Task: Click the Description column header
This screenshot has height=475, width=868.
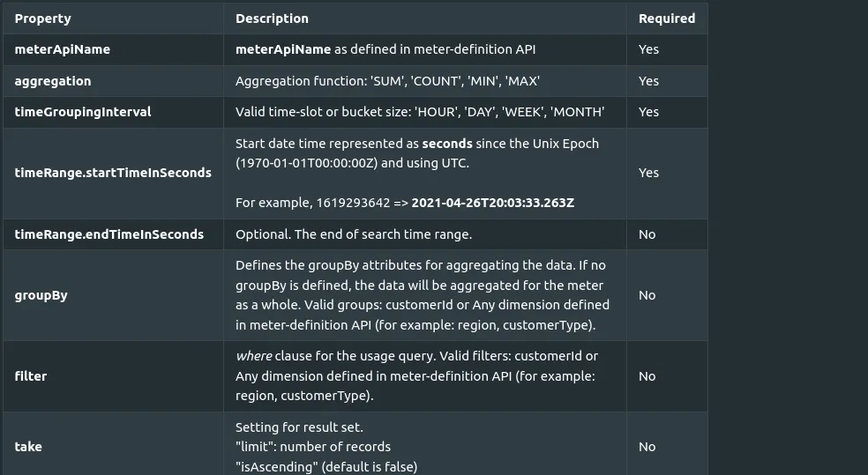Action: pos(272,19)
